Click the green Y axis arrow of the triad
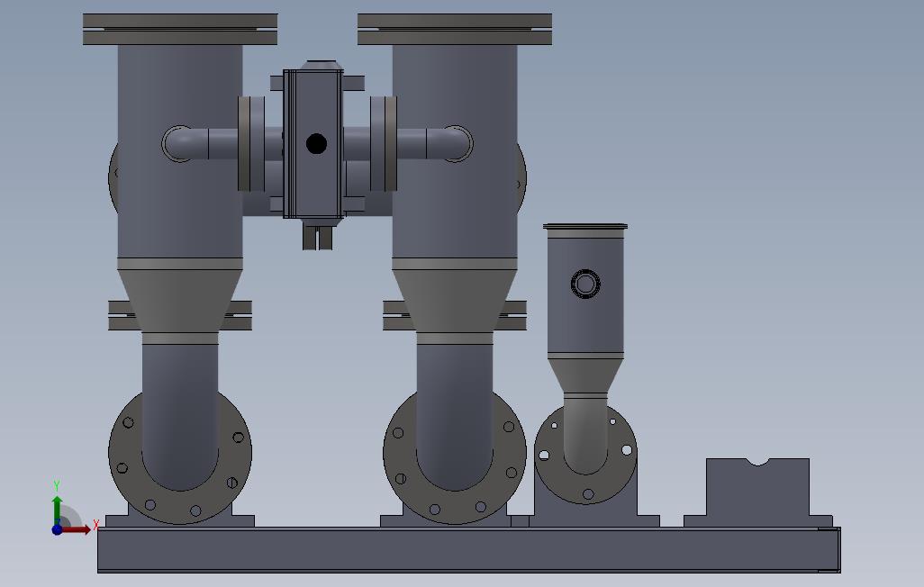Viewport: 924px width, 587px height. pos(57,510)
